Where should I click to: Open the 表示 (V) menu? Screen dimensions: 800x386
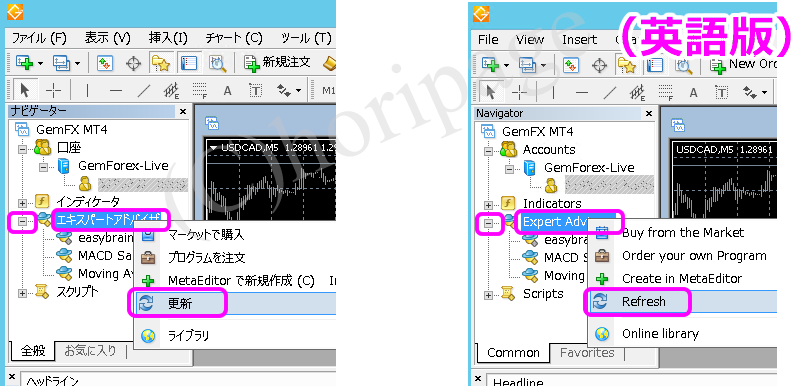point(108,38)
